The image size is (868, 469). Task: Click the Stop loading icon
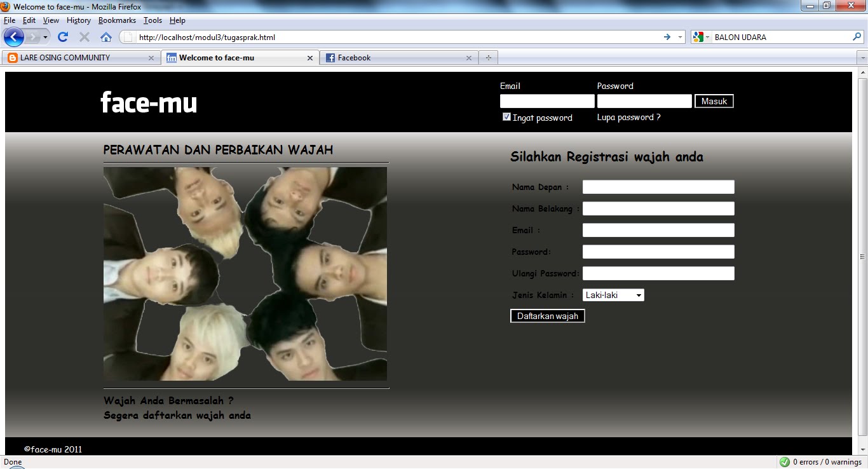[84, 37]
